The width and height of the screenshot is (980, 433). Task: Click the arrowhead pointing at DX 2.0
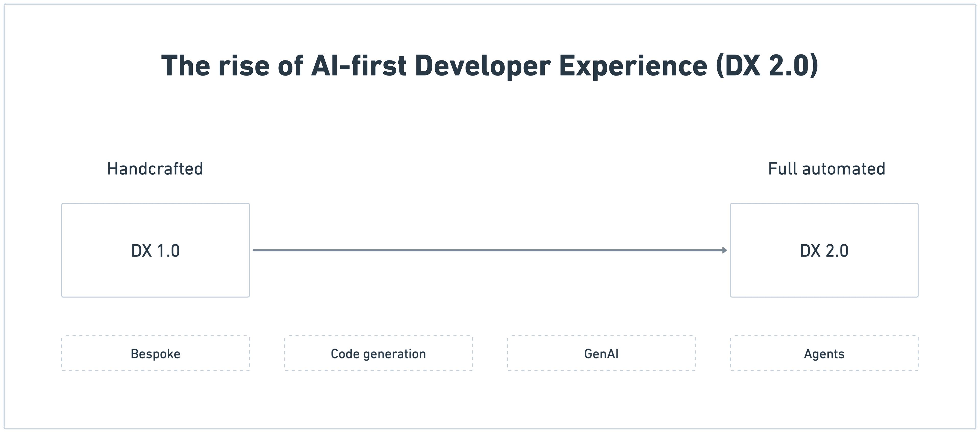(x=725, y=250)
